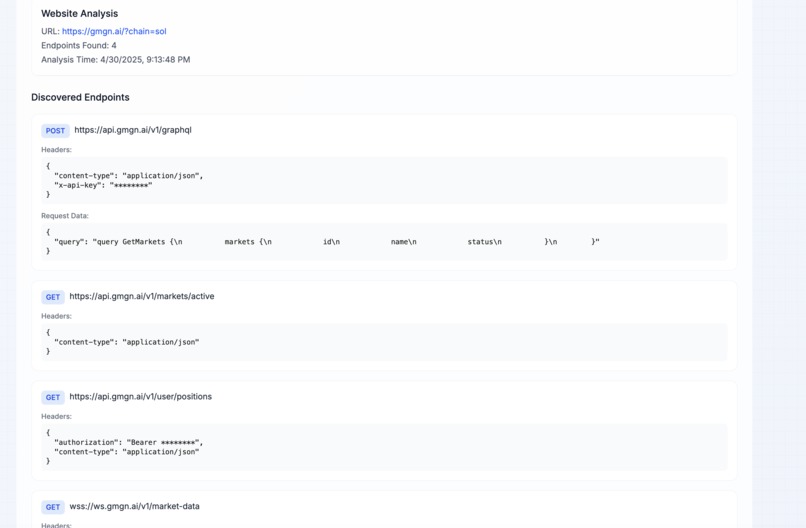Click the Headers label under markets/active
The height and width of the screenshot is (528, 806).
pos(57,316)
